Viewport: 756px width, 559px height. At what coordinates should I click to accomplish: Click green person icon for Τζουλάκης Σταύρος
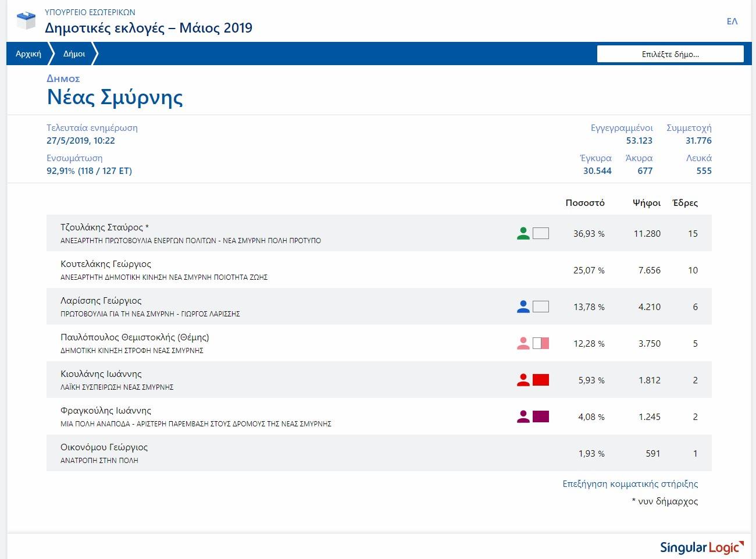[x=523, y=233]
